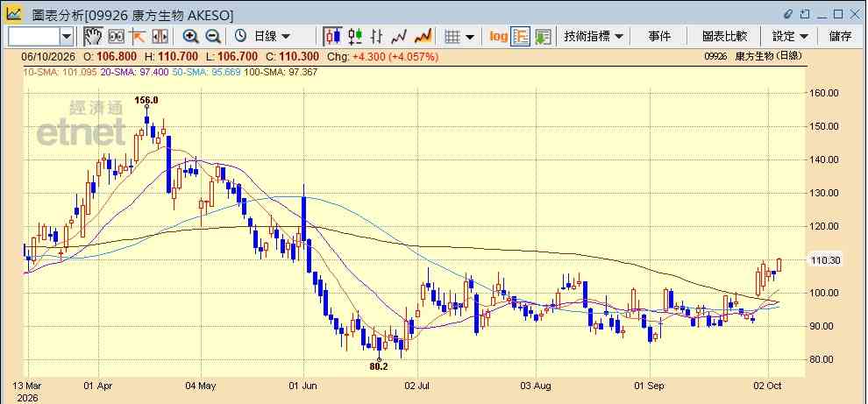
Task: Switch to red-blue candlestick chart type
Action: pyautogui.click(x=333, y=37)
